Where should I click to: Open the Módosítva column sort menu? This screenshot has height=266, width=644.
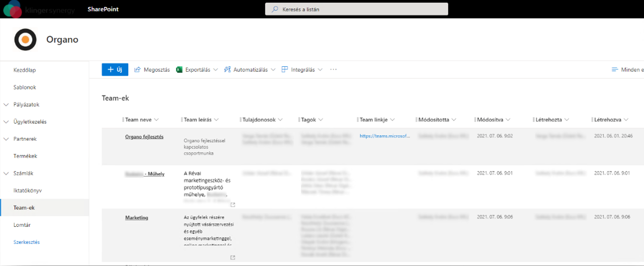(x=508, y=119)
